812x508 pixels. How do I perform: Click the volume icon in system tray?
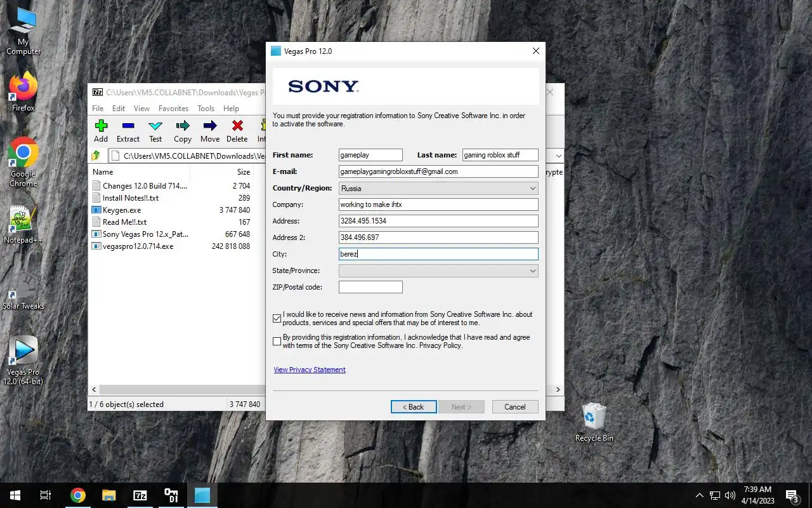click(730, 495)
